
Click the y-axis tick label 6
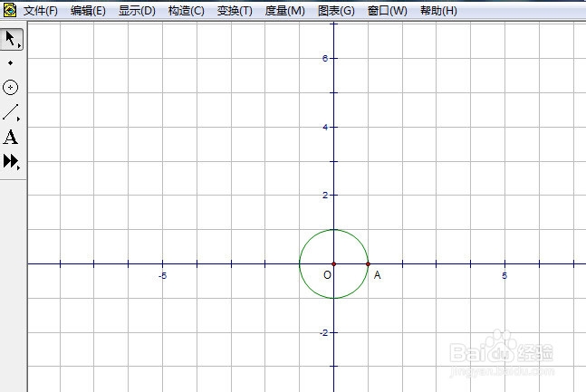pyautogui.click(x=325, y=58)
